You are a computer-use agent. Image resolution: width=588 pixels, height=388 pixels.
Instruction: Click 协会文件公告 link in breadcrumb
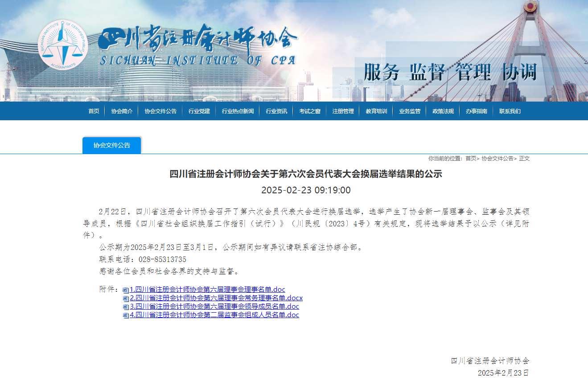pyautogui.click(x=497, y=159)
